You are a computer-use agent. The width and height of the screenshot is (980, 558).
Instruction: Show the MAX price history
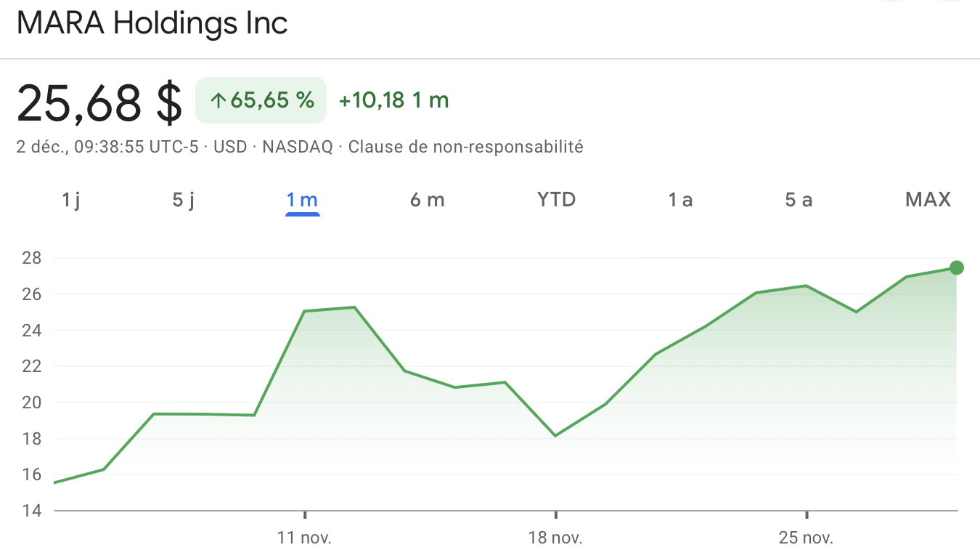[928, 200]
